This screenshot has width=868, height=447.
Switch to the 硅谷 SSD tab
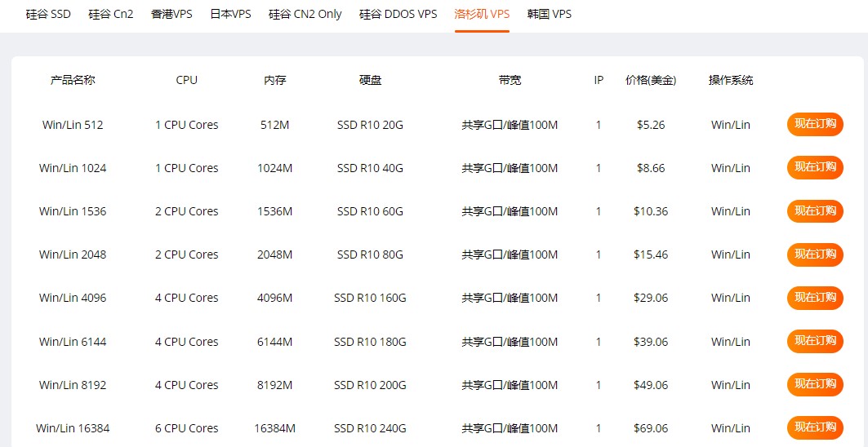click(x=48, y=15)
